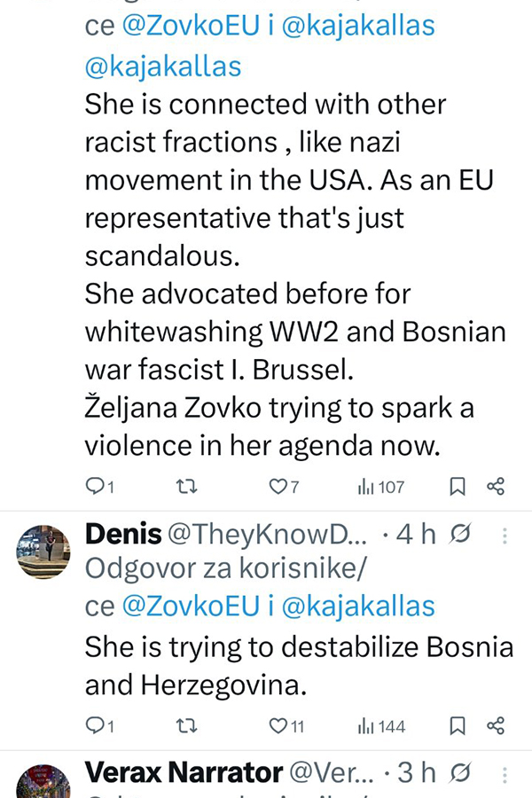
Task: Open @ZovkoEU mention in Denis's reply
Action: pos(188,606)
